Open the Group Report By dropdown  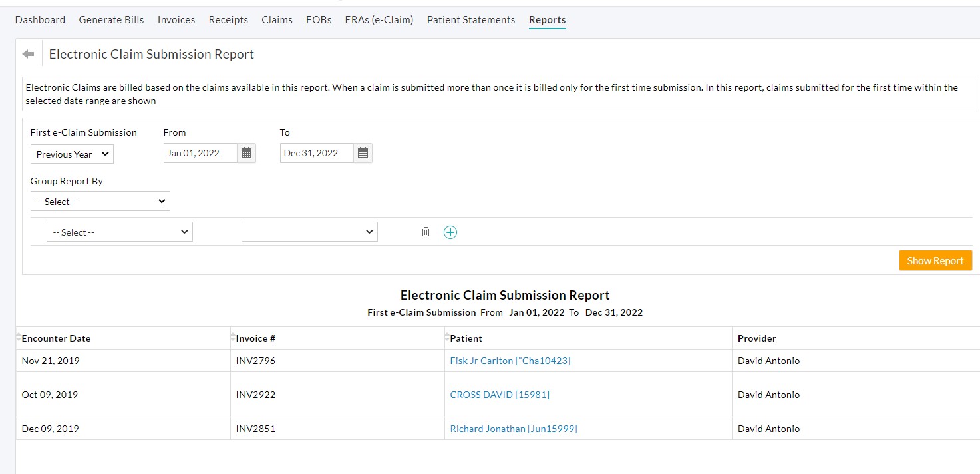[100, 200]
